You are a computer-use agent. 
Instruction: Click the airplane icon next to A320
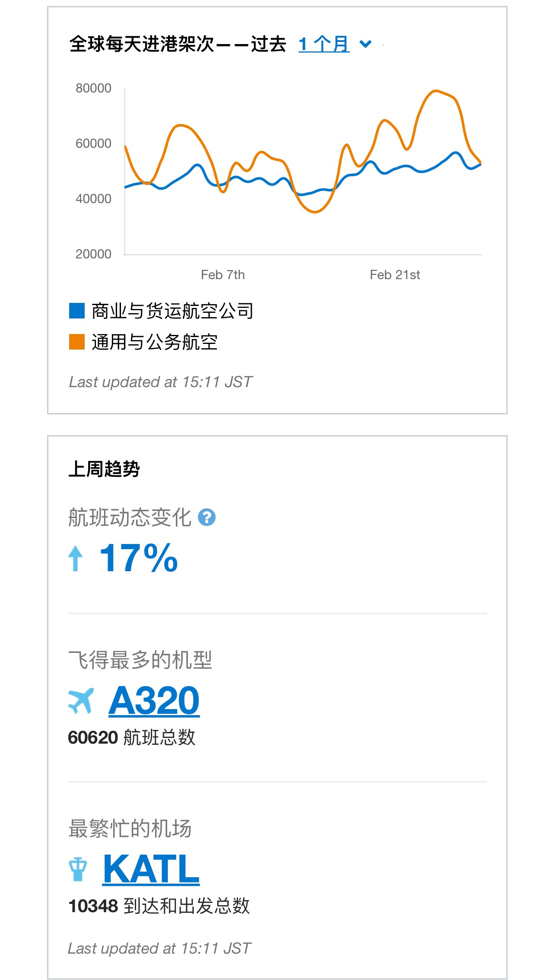point(81,700)
